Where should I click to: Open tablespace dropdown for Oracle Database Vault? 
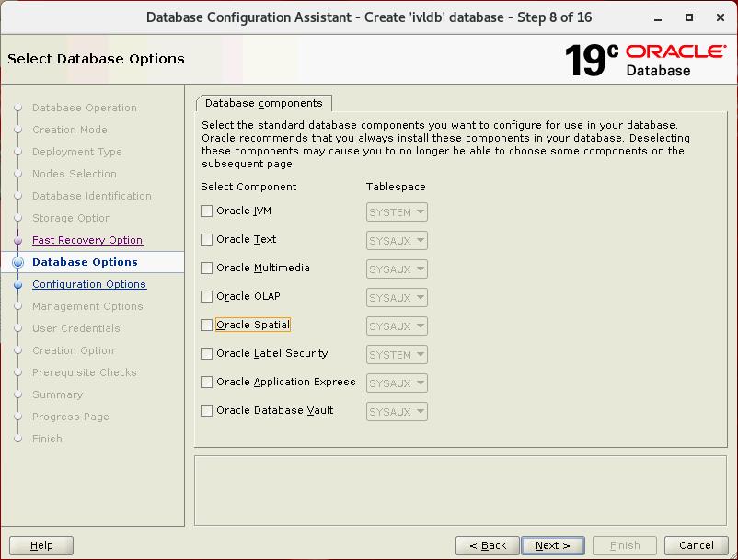tap(397, 412)
